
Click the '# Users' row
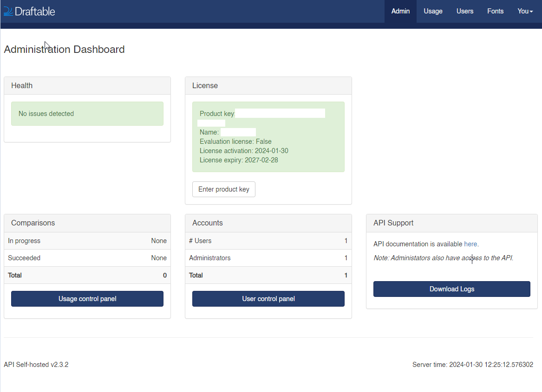[x=268, y=241]
